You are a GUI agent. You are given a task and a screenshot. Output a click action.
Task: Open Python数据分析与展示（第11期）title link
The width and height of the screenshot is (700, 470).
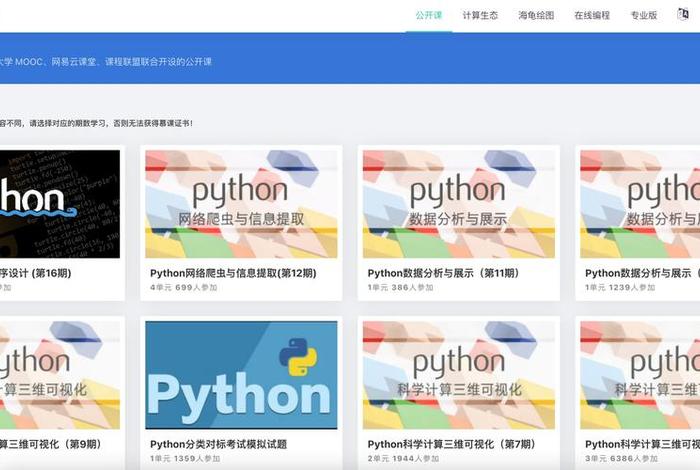click(443, 273)
